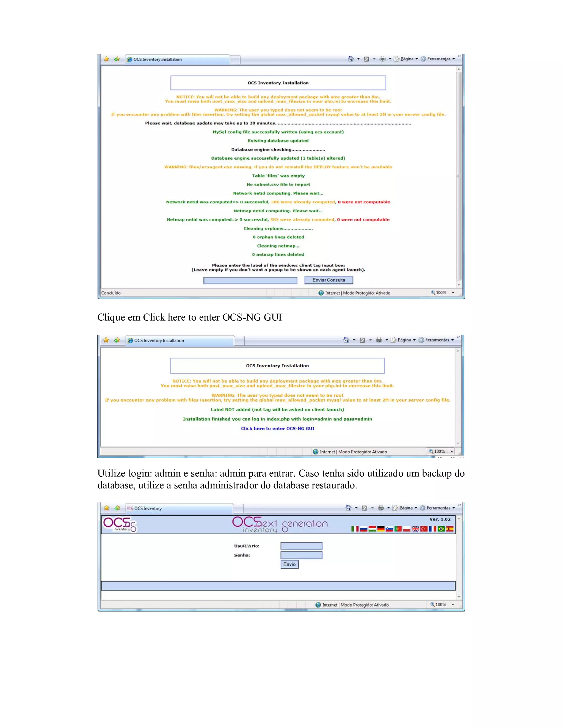Expand Home dropdown arrow in login window
Viewport: 563px width, 728px height.
[356, 508]
